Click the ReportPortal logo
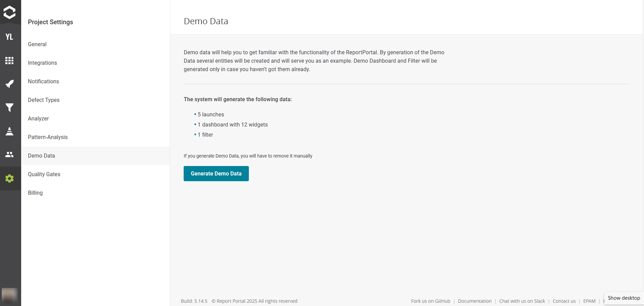 coord(10,12)
